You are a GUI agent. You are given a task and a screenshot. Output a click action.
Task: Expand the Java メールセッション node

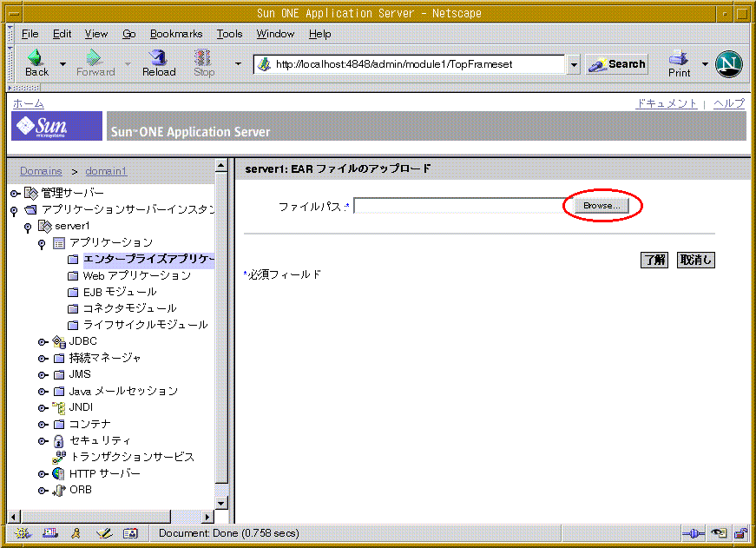click(x=43, y=392)
